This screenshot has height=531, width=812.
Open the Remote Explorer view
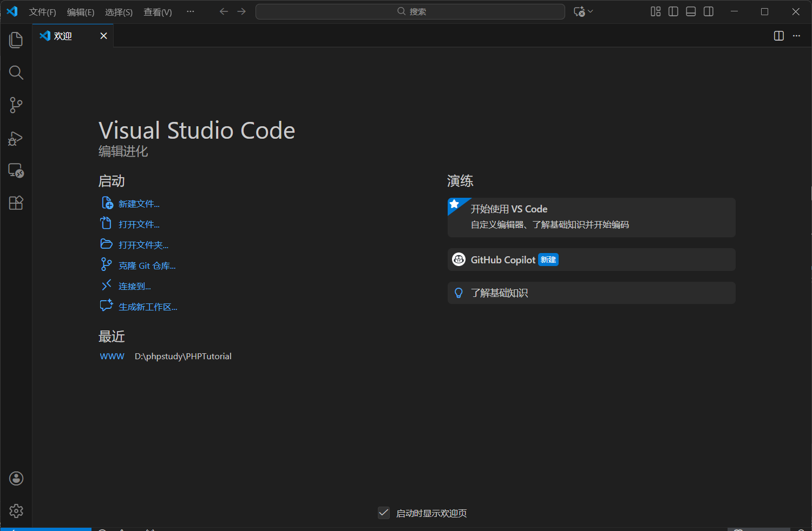(16, 171)
